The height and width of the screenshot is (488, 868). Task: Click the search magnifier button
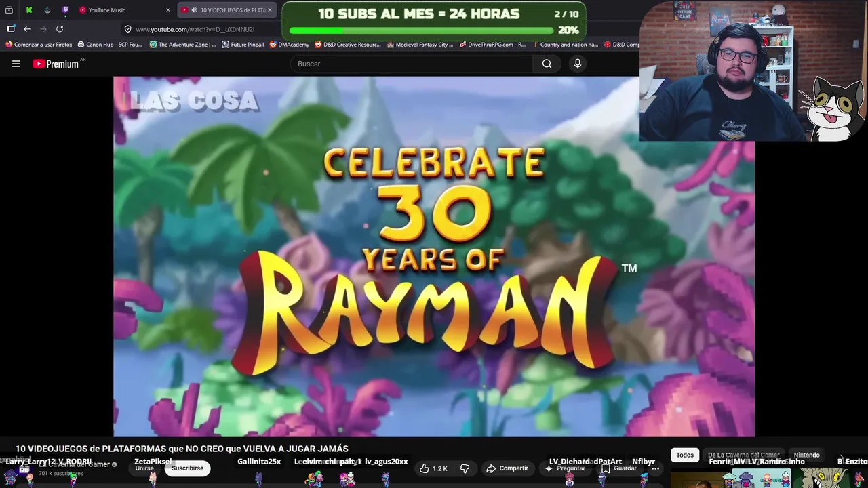[x=547, y=64]
